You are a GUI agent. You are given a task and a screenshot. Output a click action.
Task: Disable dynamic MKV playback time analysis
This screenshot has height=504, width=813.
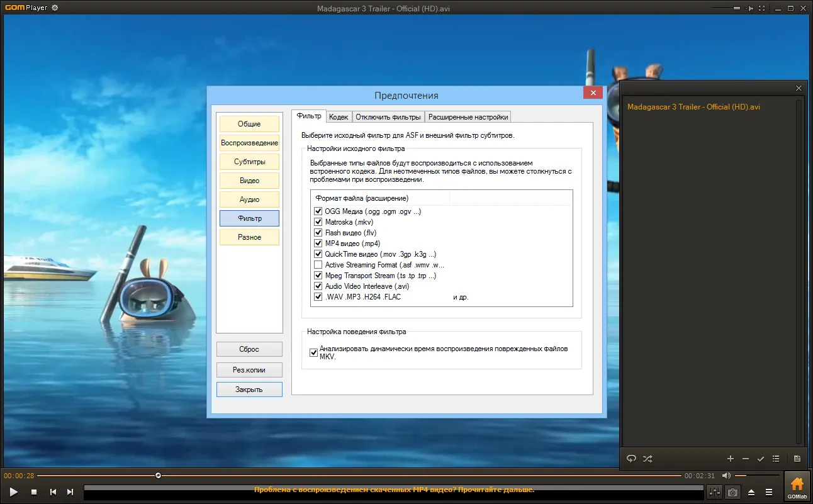314,352
